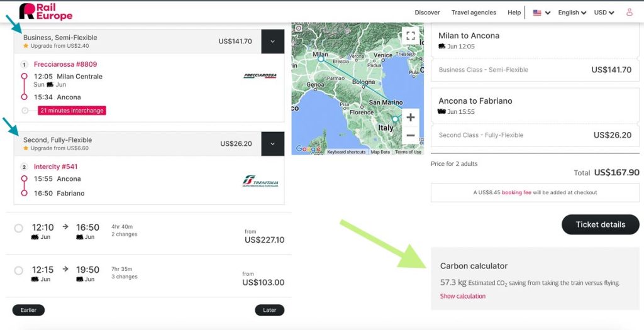Expand the Second Fully-Flexible fare dropdown
The image size is (644, 330).
[273, 144]
